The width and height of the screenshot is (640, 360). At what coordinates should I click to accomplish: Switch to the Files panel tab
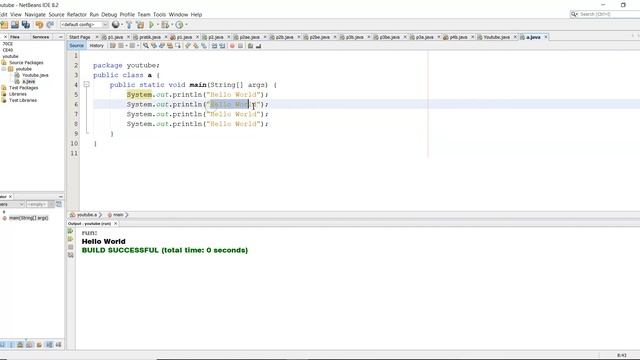click(x=15, y=37)
